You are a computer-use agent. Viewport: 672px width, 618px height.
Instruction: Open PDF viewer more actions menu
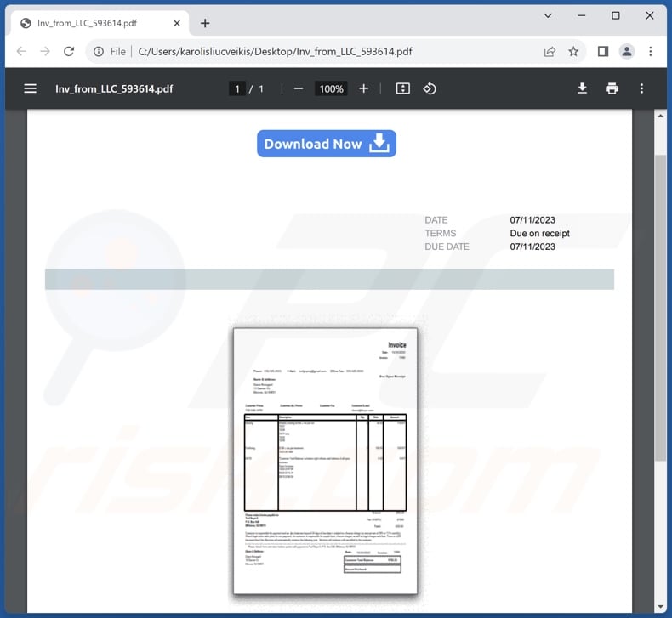point(641,88)
